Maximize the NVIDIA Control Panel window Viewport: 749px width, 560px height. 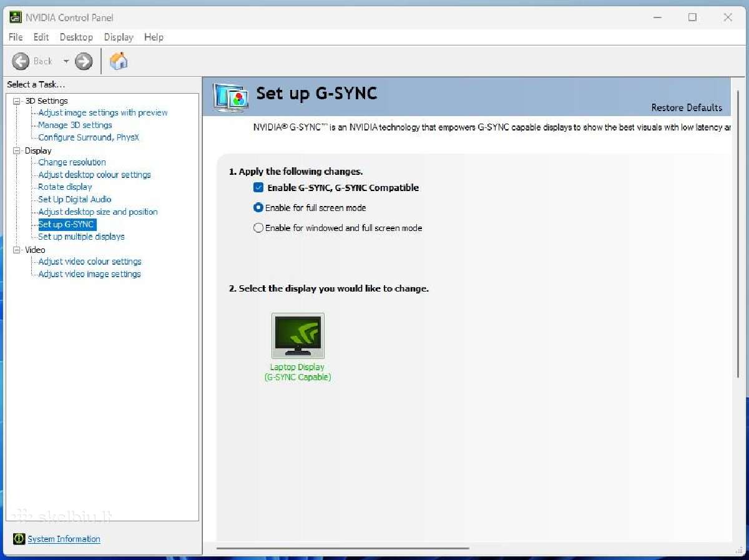coord(692,17)
